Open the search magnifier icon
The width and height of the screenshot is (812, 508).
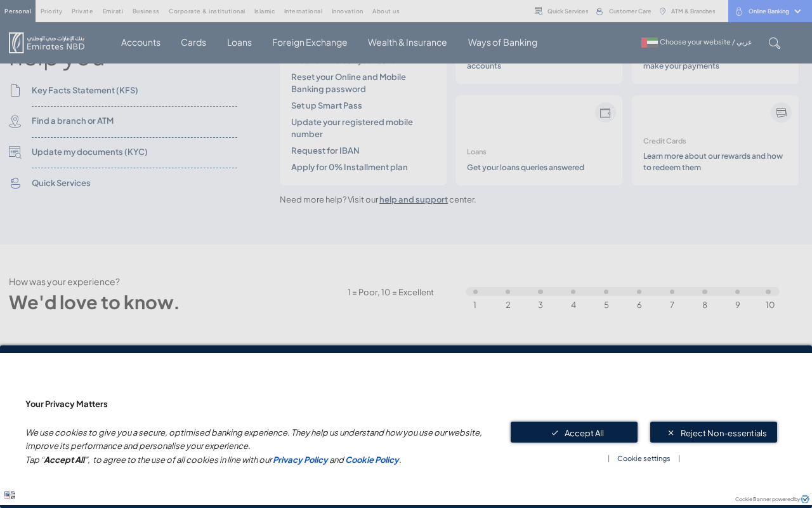point(775,43)
